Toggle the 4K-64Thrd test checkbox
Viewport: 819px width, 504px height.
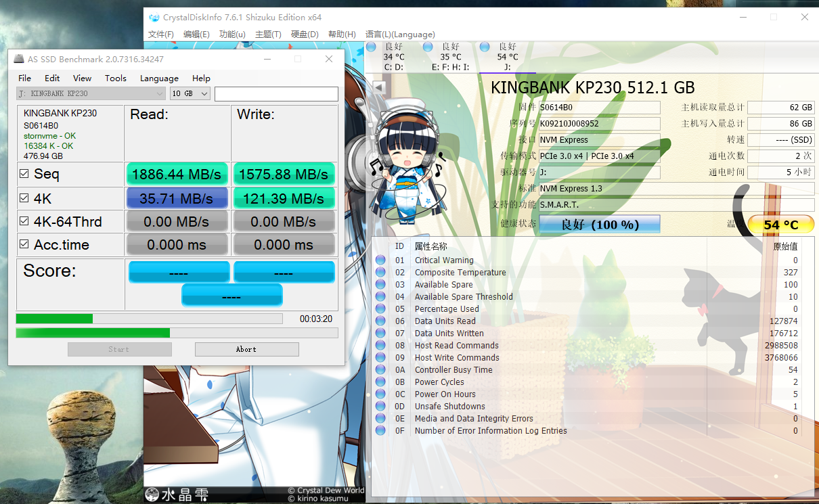[x=24, y=221]
